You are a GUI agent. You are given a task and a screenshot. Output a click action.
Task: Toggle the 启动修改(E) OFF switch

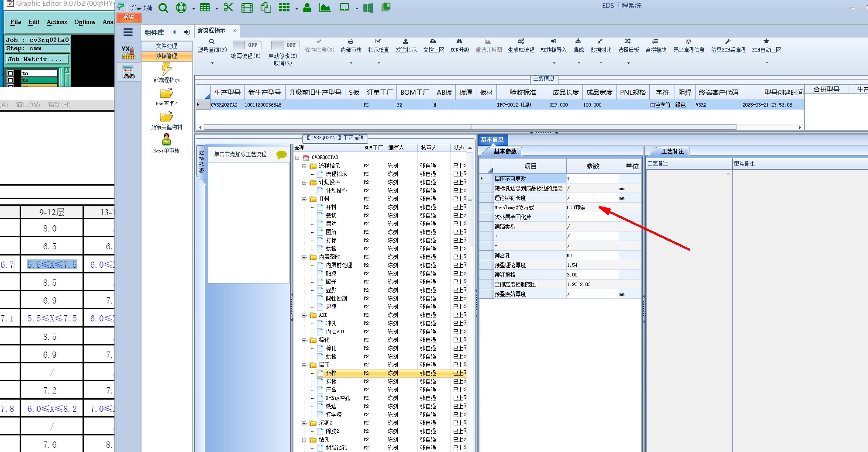click(x=285, y=45)
